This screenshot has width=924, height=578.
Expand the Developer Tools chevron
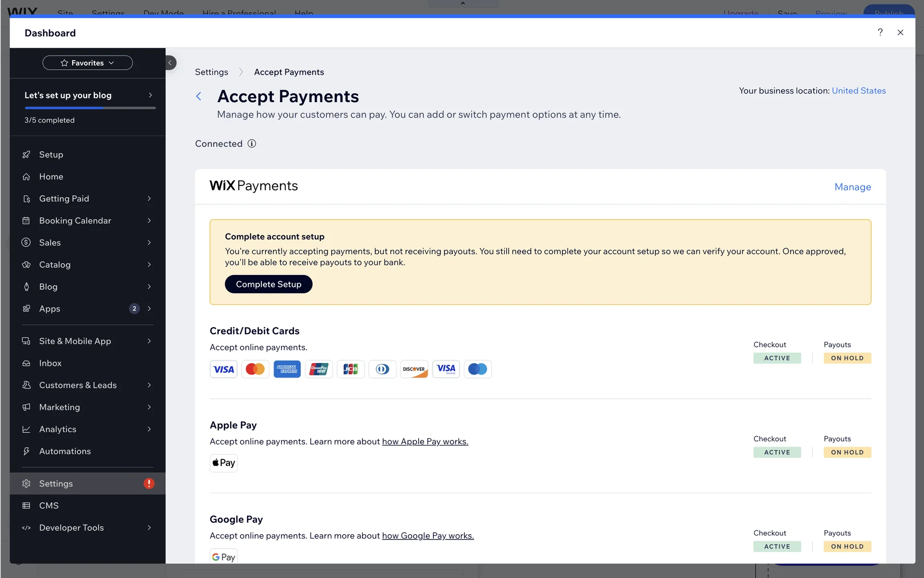click(x=149, y=528)
